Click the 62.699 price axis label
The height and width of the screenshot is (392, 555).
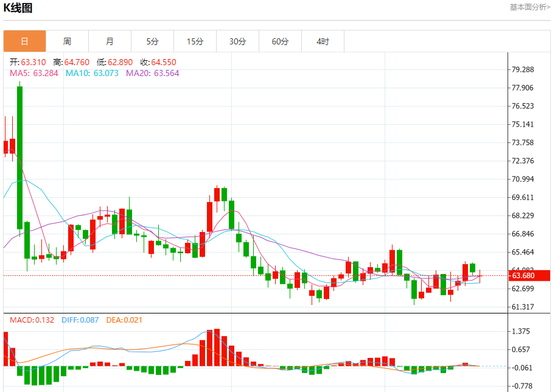click(523, 289)
